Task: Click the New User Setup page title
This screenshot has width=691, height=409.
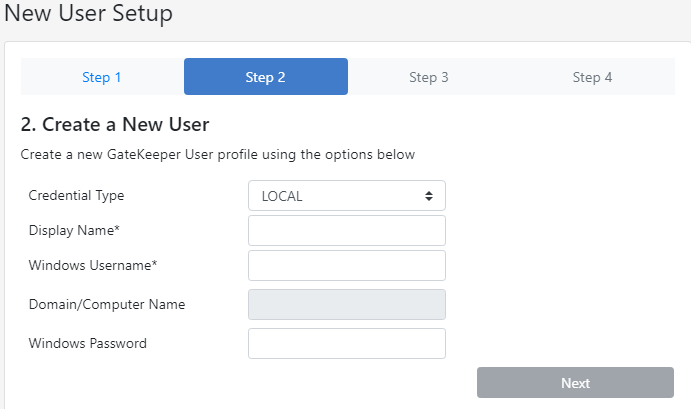Action: click(89, 14)
